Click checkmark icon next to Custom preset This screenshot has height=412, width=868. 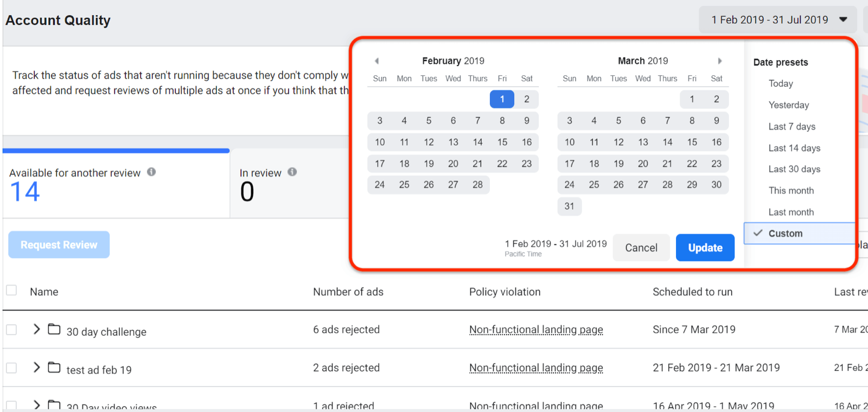(x=758, y=233)
